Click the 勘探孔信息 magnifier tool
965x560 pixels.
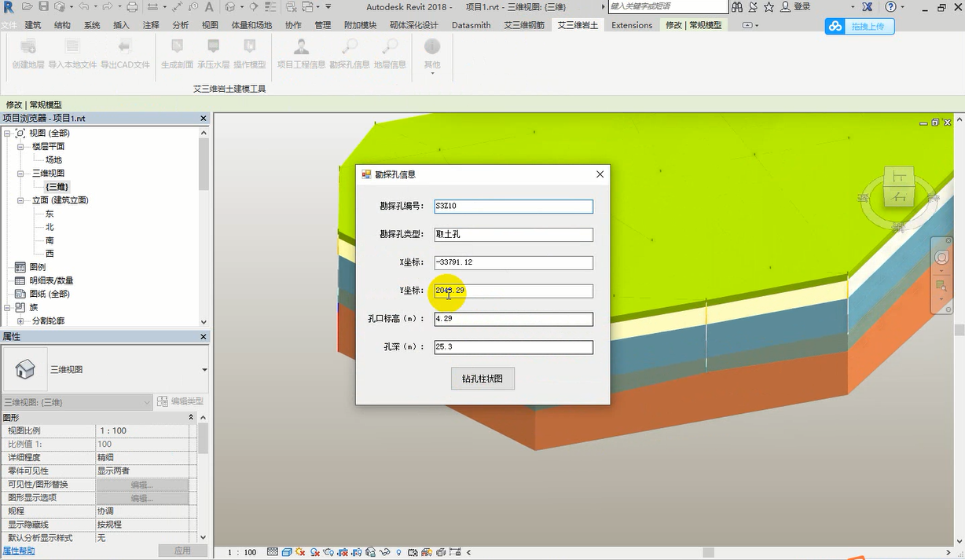click(350, 53)
